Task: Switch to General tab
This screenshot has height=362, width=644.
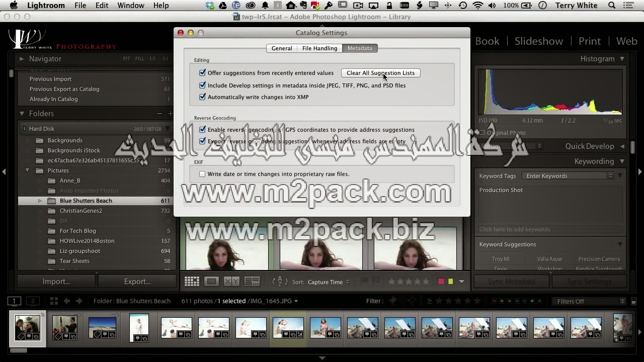Action: (282, 48)
